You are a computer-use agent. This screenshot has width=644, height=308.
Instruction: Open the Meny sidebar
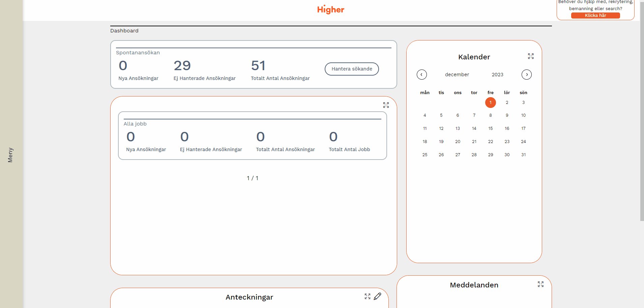coord(11,155)
